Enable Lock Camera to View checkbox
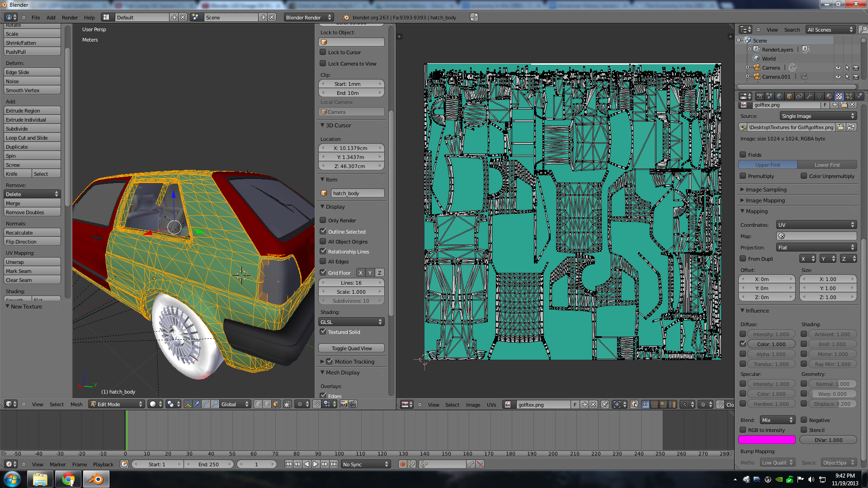This screenshot has width=868, height=488. coord(323,63)
